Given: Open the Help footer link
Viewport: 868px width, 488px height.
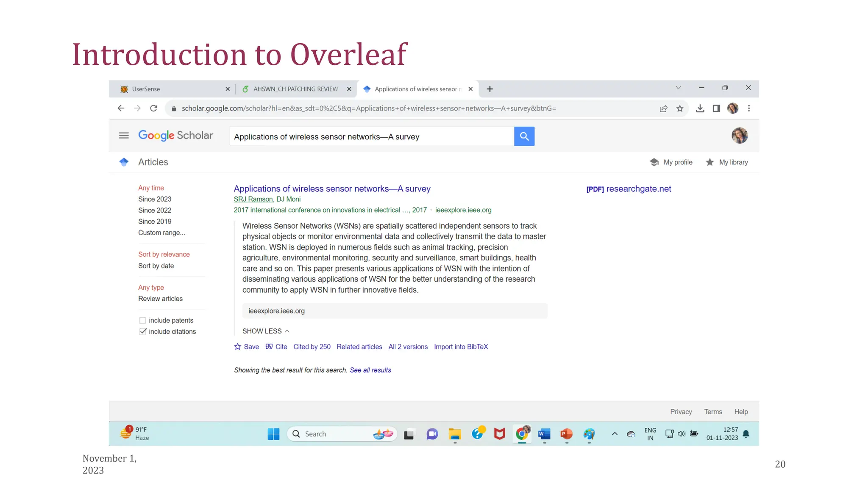Looking at the screenshot, I should tap(741, 412).
